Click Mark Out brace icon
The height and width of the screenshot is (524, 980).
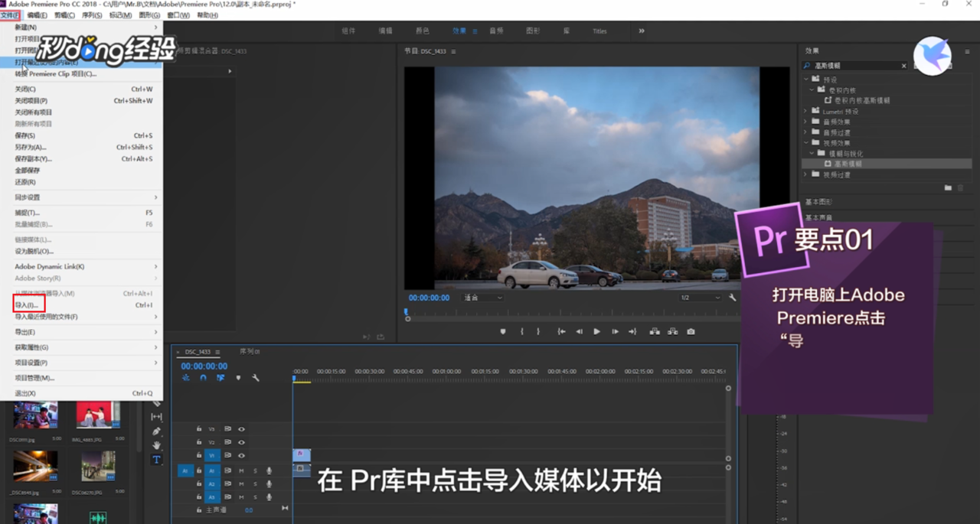tap(538, 331)
